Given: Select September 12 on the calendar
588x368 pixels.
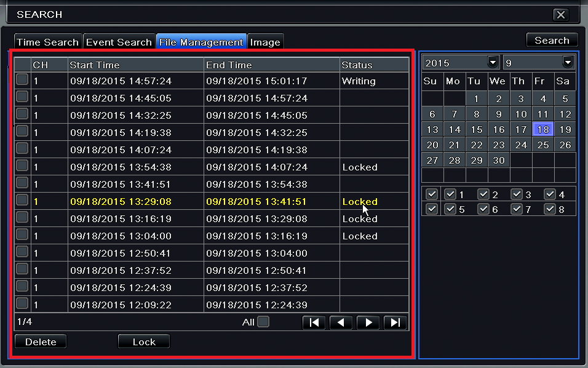Looking at the screenshot, I should pos(565,114).
